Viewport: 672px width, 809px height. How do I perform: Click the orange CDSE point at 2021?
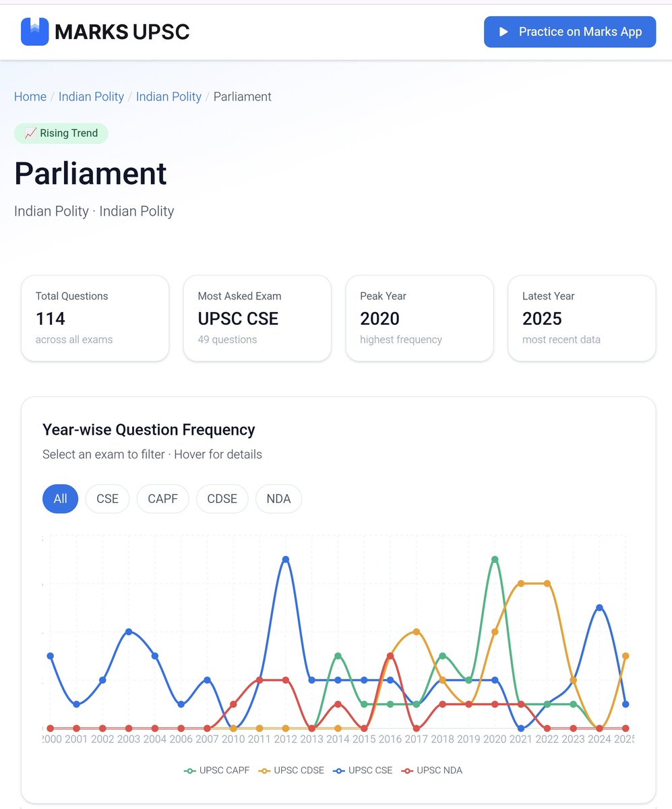pyautogui.click(x=521, y=583)
